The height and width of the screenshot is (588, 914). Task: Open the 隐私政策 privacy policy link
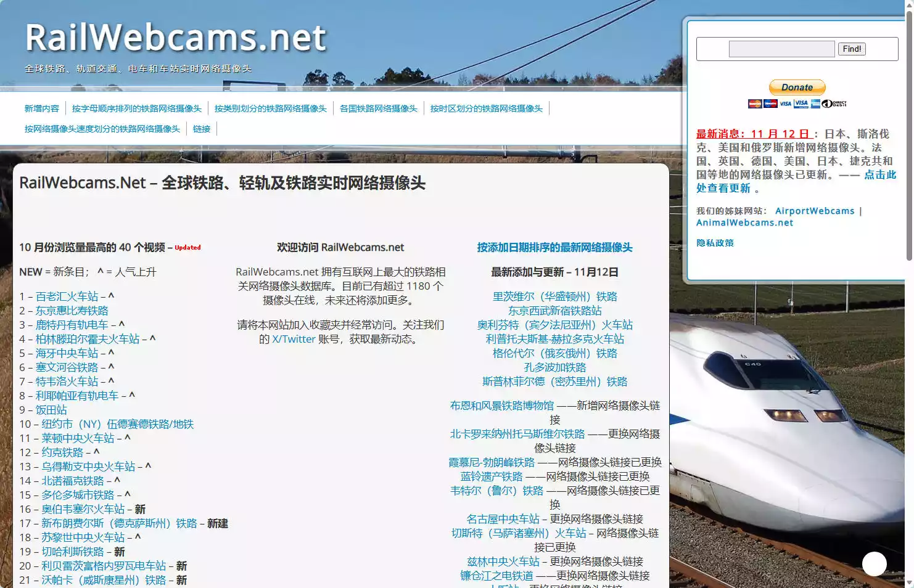click(715, 243)
